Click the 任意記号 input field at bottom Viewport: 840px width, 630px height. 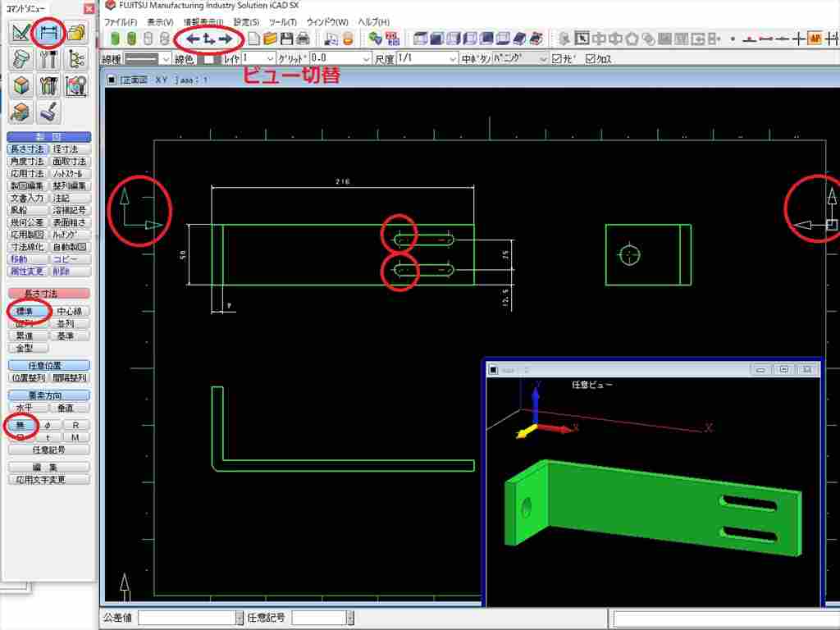[319, 618]
